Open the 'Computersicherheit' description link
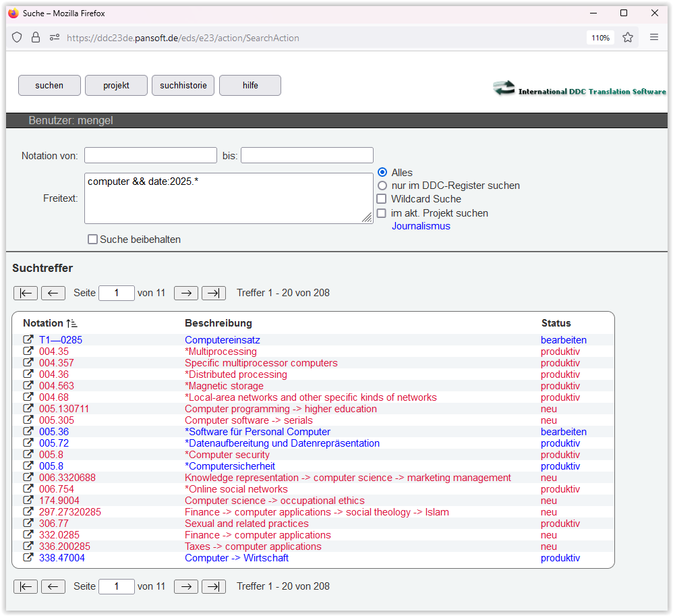The height and width of the screenshot is (616, 673). [230, 466]
